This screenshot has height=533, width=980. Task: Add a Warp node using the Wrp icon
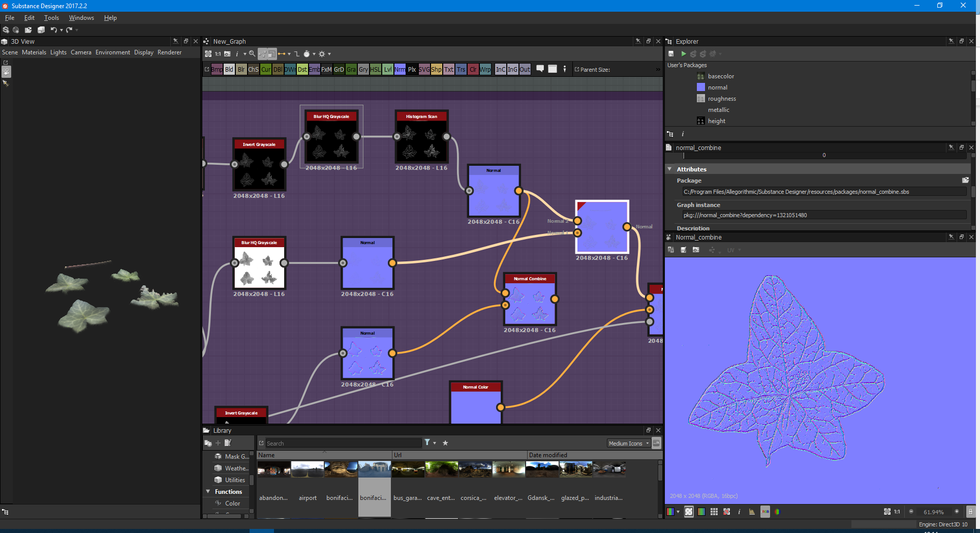(x=485, y=69)
